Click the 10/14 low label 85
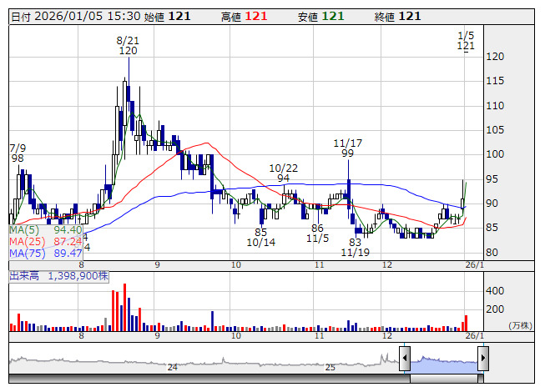545x392 pixels. (260, 237)
